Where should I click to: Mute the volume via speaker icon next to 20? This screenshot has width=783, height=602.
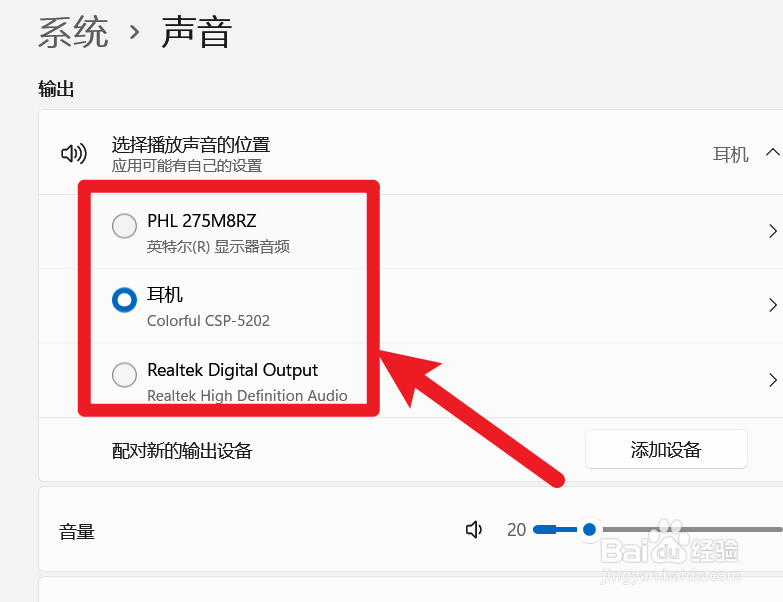[474, 529]
